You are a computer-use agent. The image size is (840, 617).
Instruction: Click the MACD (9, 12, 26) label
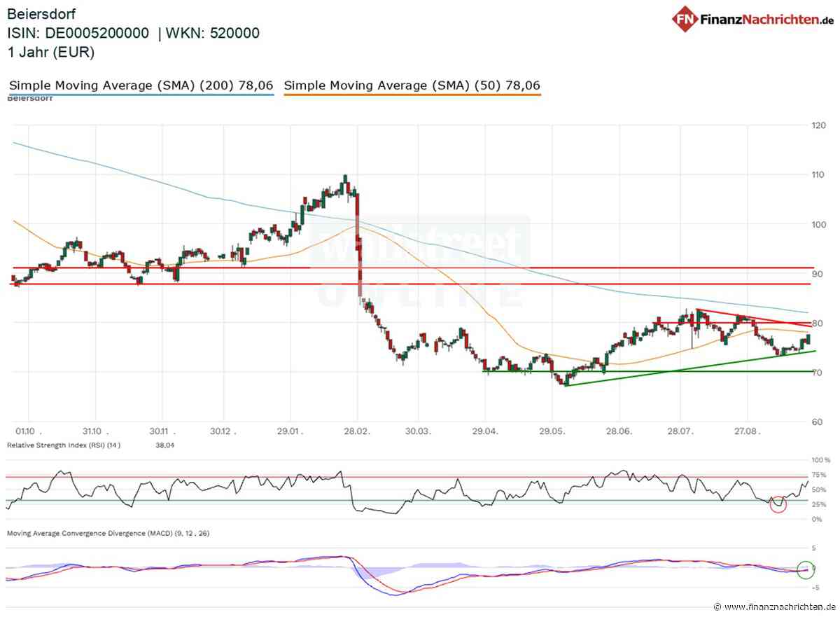pos(108,534)
